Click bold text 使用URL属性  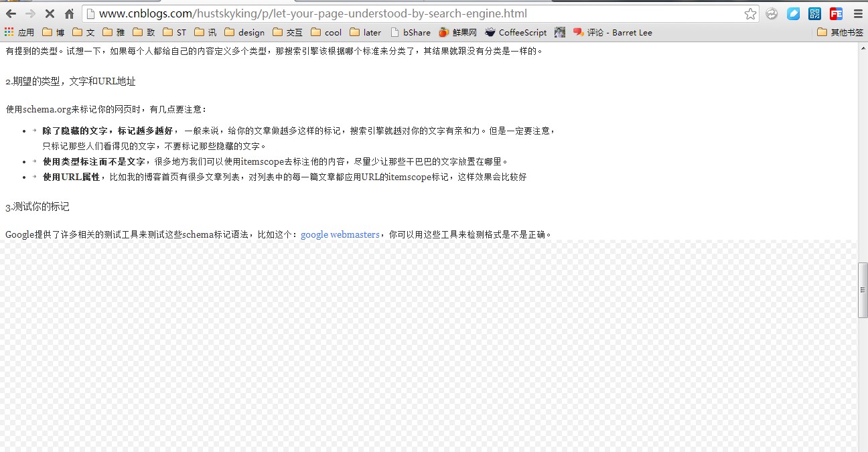pyautogui.click(x=71, y=177)
